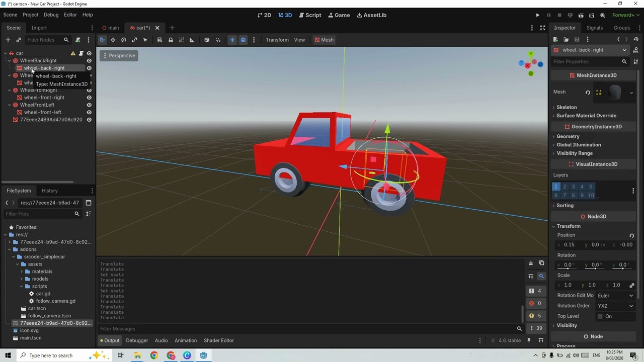Open the Transform menu in viewport toolbar
The image size is (644, 362).
coord(277,40)
